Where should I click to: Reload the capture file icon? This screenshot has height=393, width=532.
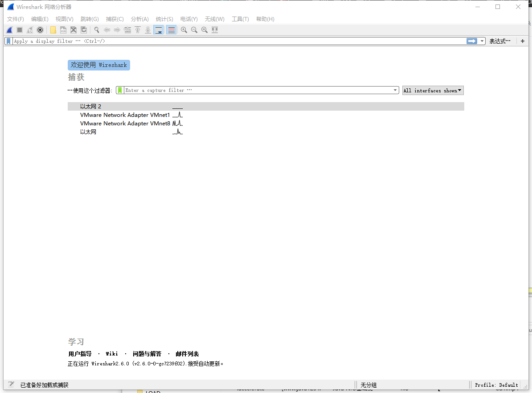pyautogui.click(x=83, y=30)
